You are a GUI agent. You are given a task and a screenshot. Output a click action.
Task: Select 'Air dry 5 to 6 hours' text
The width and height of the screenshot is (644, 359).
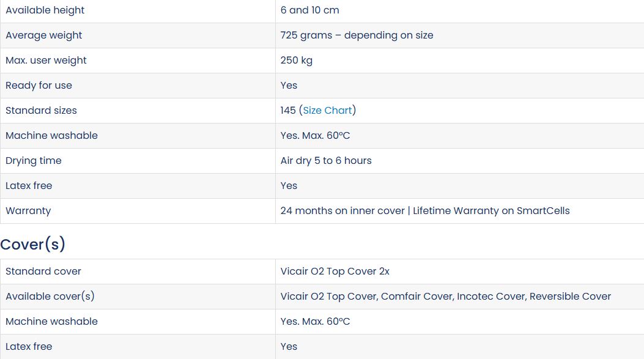[x=326, y=161]
